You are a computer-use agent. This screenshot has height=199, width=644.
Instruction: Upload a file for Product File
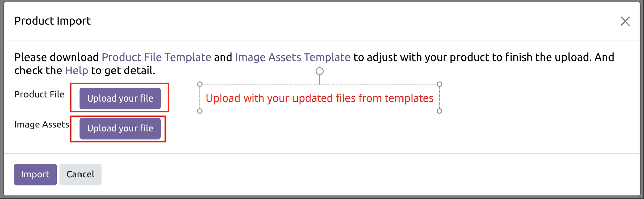click(x=120, y=98)
